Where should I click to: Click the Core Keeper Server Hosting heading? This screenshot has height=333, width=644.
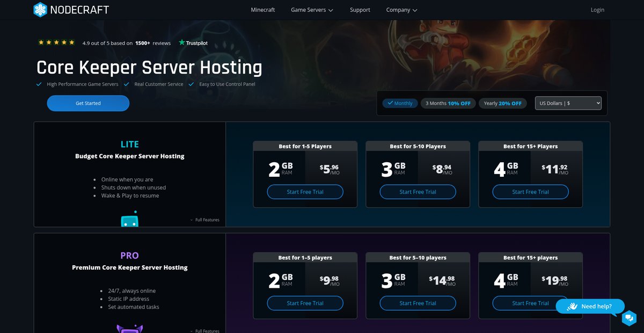[149, 68]
